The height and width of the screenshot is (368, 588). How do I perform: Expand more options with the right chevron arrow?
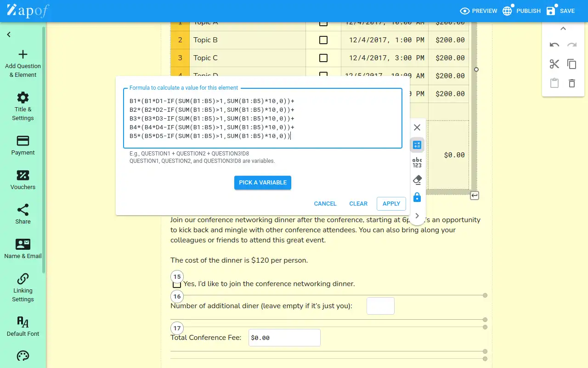[417, 215]
